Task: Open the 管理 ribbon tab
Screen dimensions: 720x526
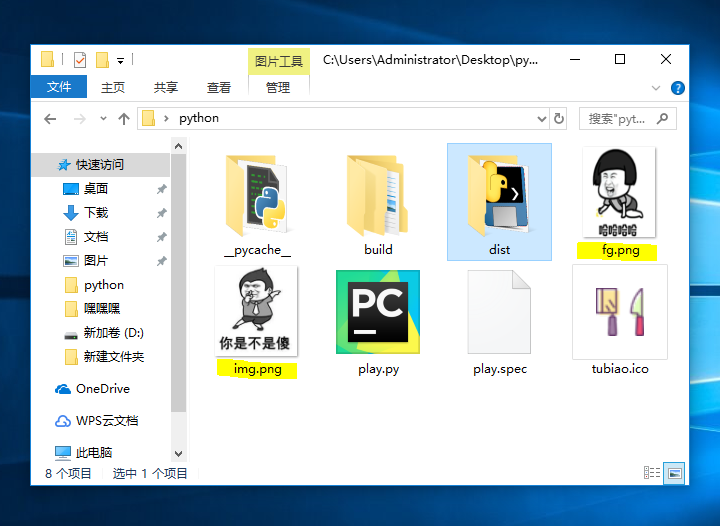Action: 278,87
